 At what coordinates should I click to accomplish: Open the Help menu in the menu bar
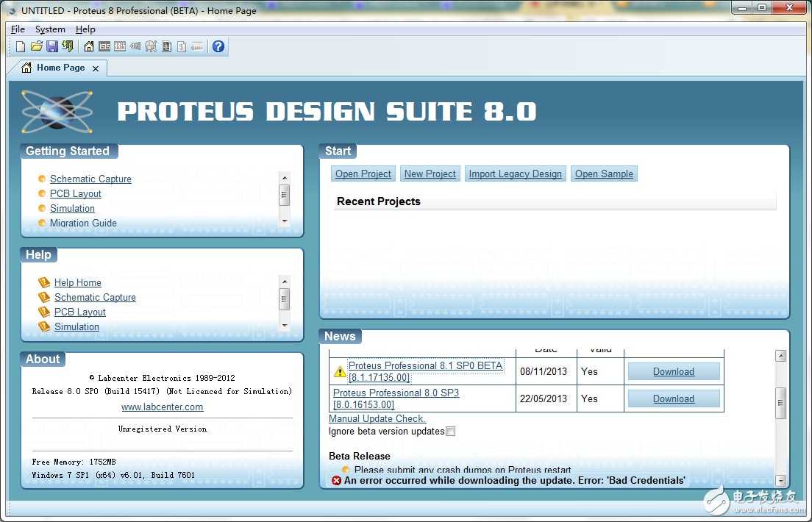click(x=85, y=29)
